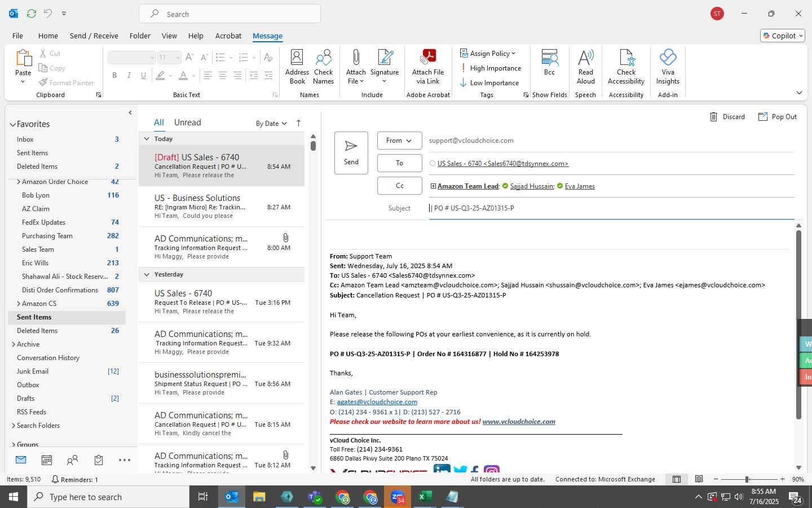Discard the draft message
The width and height of the screenshot is (812, 508).
click(727, 117)
